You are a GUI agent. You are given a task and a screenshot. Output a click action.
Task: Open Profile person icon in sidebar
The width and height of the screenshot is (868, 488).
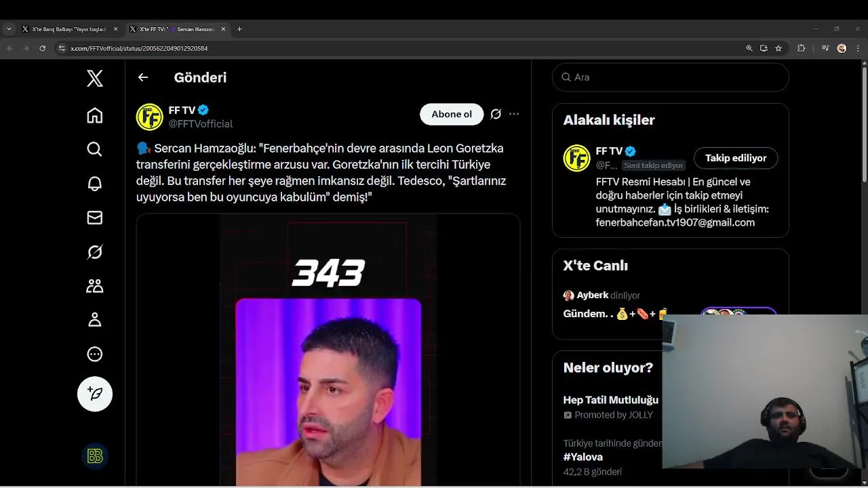(95, 320)
